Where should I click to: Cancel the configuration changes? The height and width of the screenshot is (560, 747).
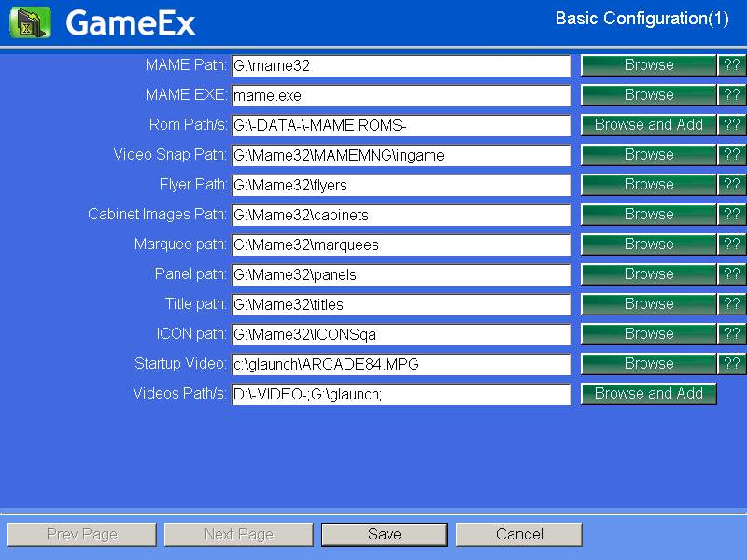tap(518, 535)
